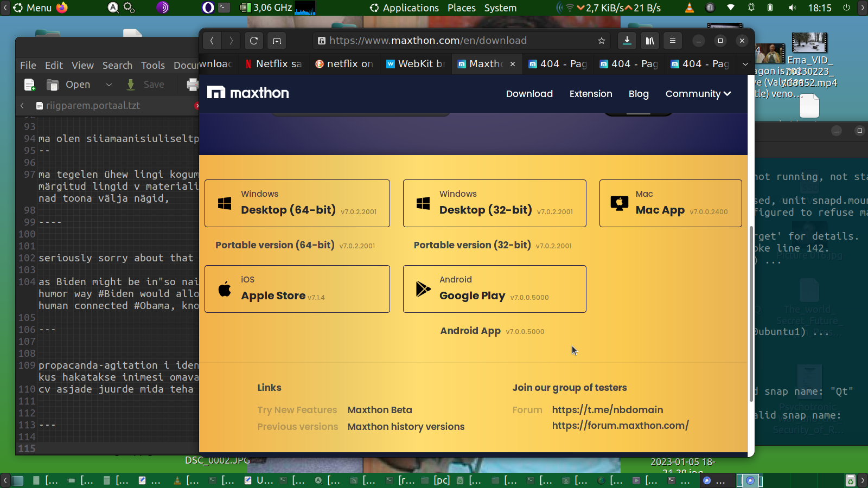Open the Wi-Fi network indicator
This screenshot has width=868, height=488.
point(731,8)
